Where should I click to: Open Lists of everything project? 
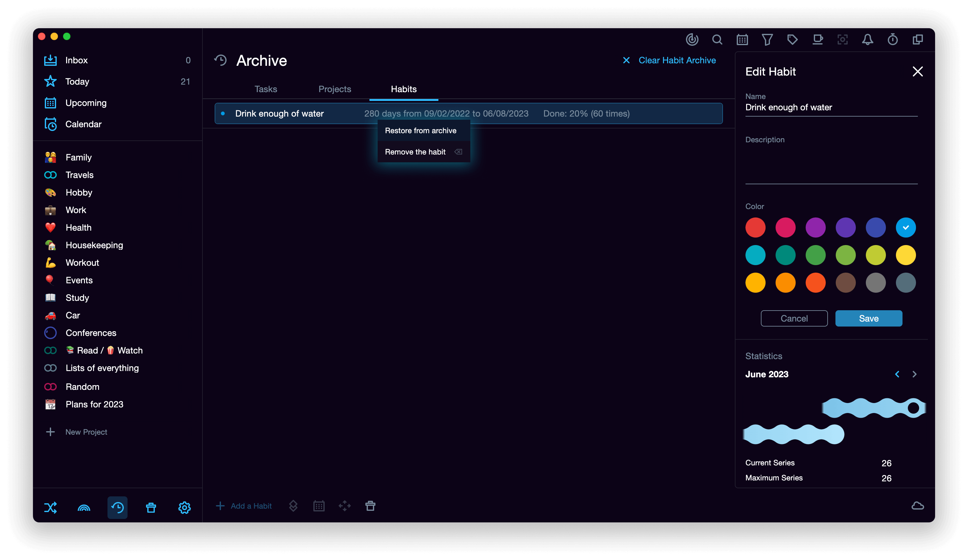[118, 368]
